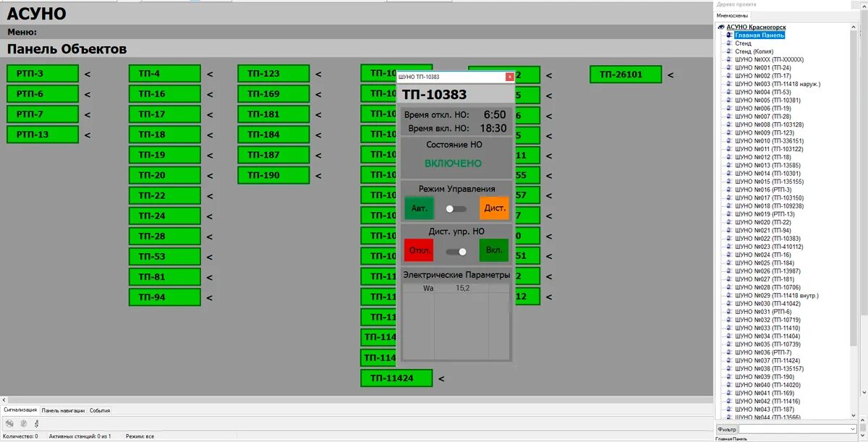Select ШУНО №040 (ТП-14020) tree item

tap(767, 385)
